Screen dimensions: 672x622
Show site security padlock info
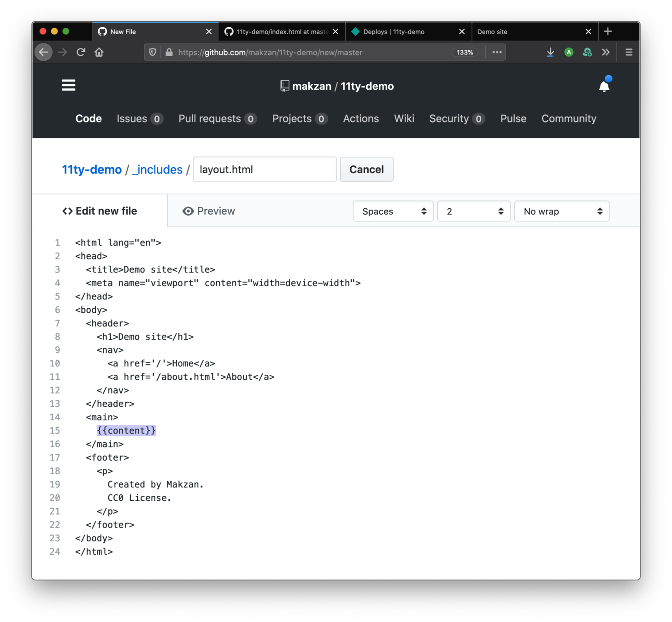pyautogui.click(x=169, y=52)
